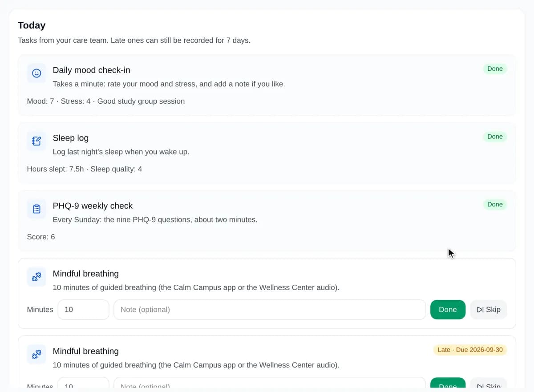Click the "Score: 6" result text
Image resolution: width=534 pixels, height=392 pixels.
pyautogui.click(x=41, y=237)
